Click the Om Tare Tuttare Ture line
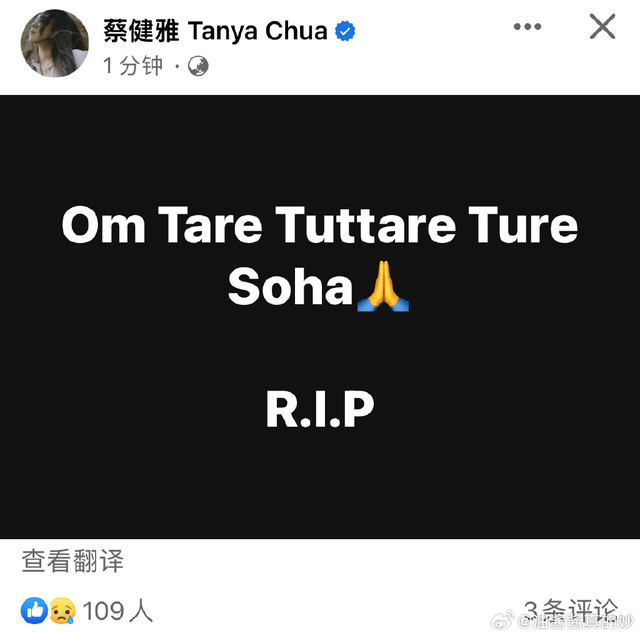The image size is (640, 636). pyautogui.click(x=320, y=225)
